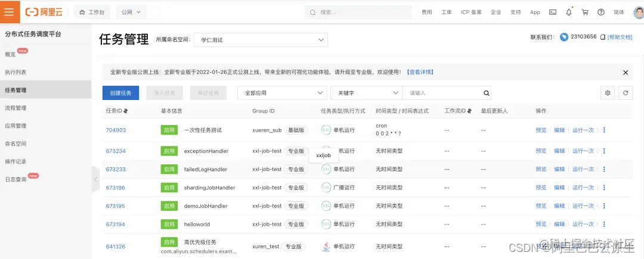Viewport: 644px width, 259px height.
Task: Open the 工作台 workbench button
Action: 92,13
